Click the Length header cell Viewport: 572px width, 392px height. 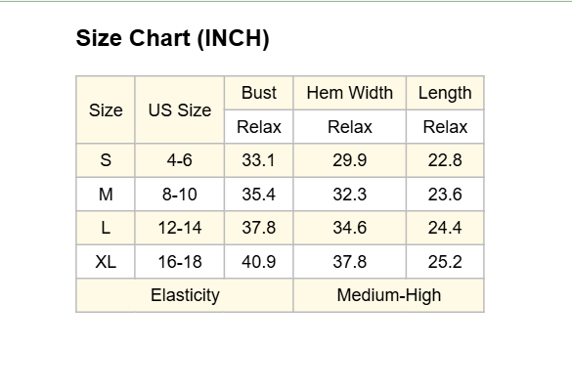445,93
